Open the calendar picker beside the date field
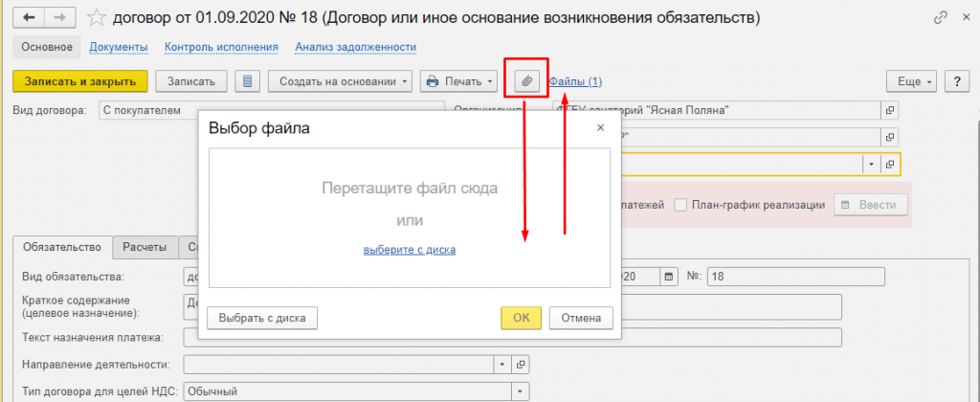Viewport: 980px width, 402px height. coord(669,276)
